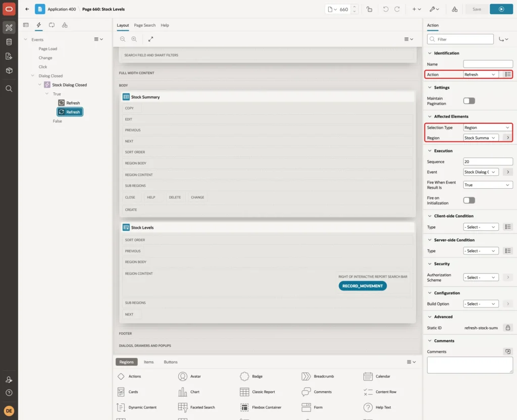Click the DE user avatar
Viewport: 517px width, 420px height.
point(9,411)
